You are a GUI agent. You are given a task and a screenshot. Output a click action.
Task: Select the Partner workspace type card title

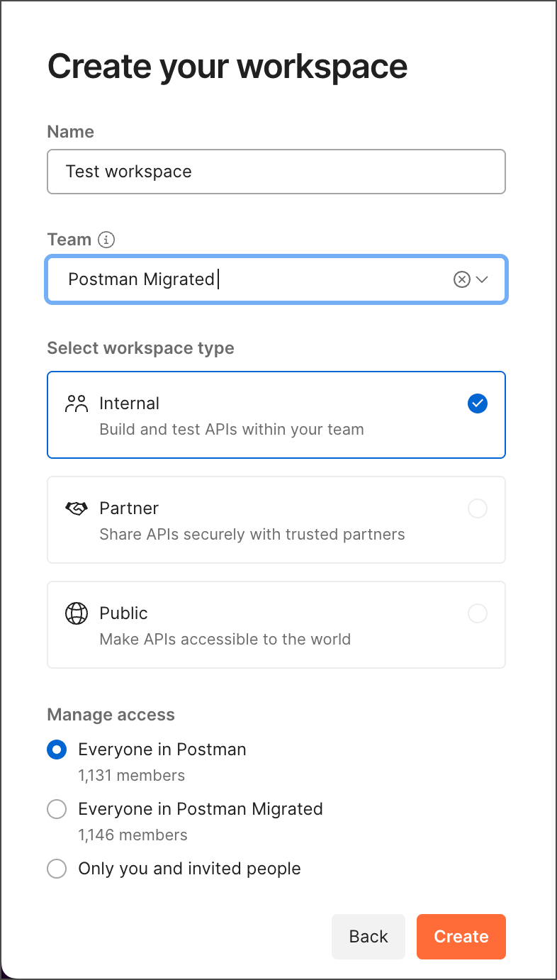(129, 508)
